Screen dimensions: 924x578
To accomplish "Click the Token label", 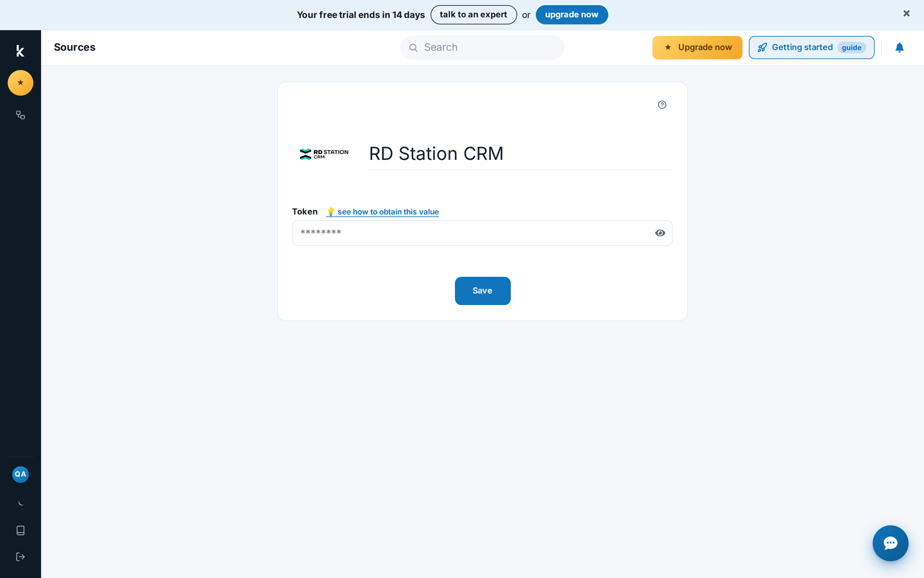I will [305, 211].
